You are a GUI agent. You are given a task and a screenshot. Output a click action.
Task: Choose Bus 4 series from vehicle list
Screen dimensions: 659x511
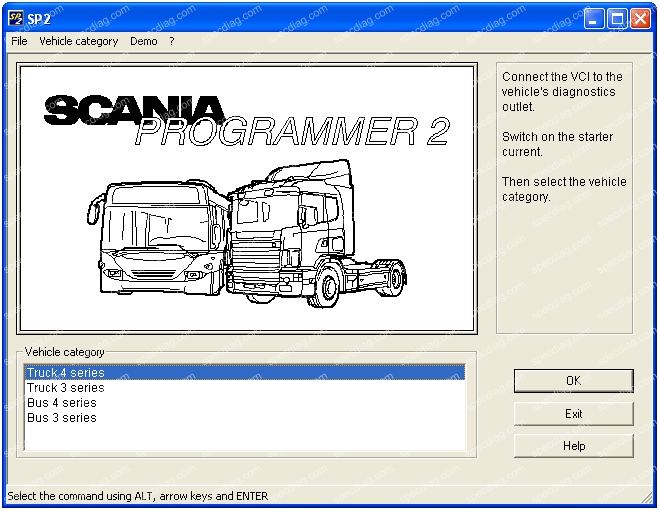click(62, 403)
